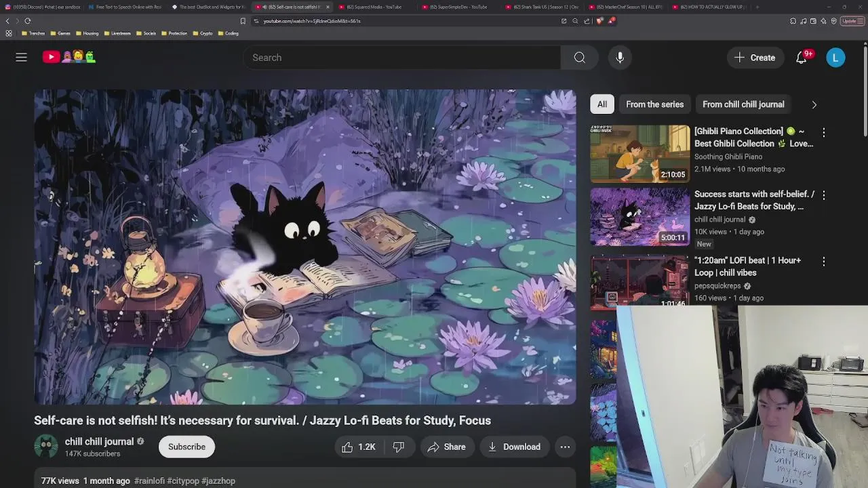
Task: Reload the page in the browser
Action: (x=27, y=21)
